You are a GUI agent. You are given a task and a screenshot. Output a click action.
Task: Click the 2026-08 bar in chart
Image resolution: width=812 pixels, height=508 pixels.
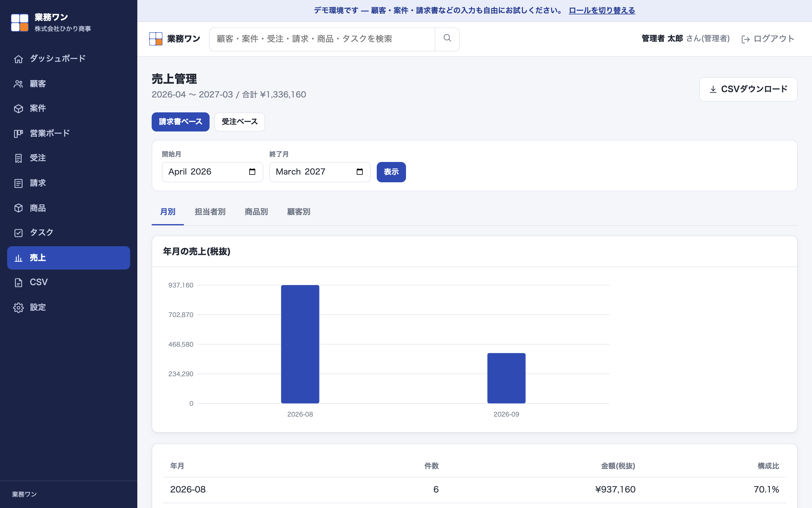(x=300, y=344)
